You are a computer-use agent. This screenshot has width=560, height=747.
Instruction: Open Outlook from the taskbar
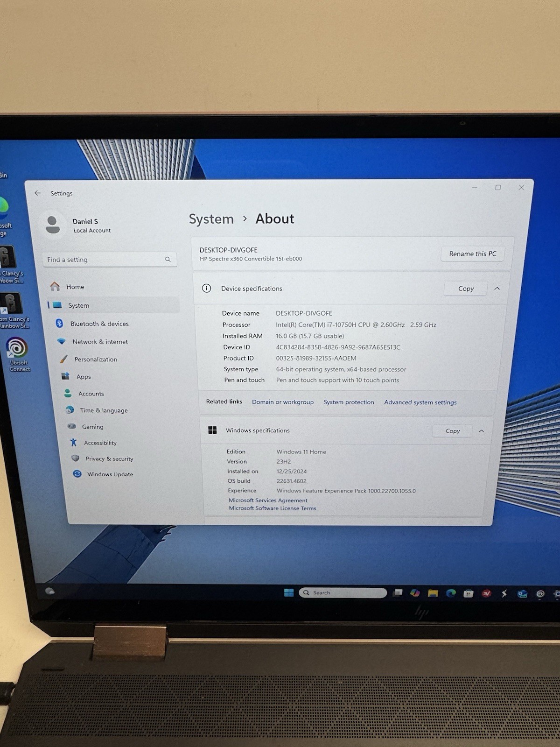[x=522, y=594]
